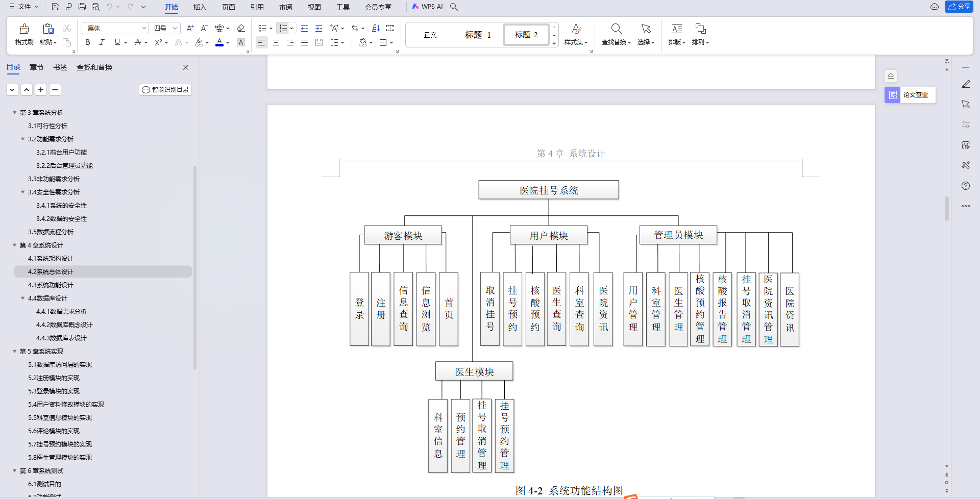This screenshot has width=980, height=499.
Task: Click the 智能识别目录 button
Action: tap(165, 89)
